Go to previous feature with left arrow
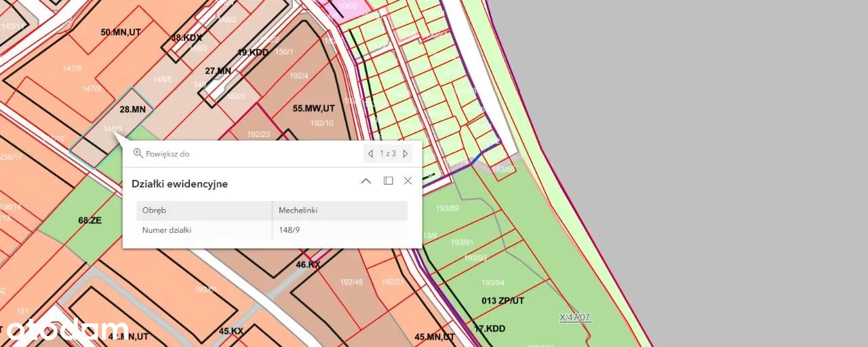Viewport: 868px width, 347px height. pos(370,153)
